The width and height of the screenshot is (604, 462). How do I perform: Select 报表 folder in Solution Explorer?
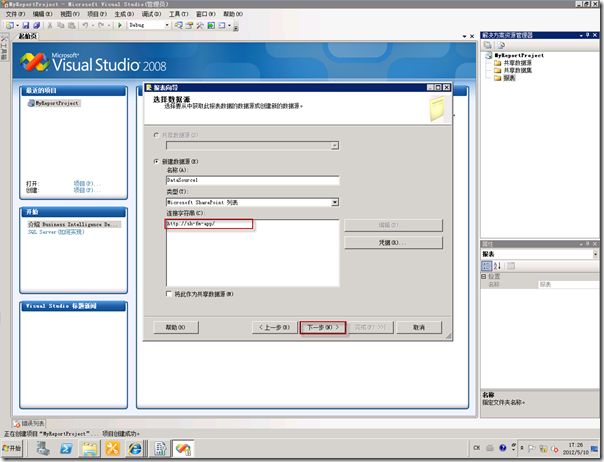[509, 78]
